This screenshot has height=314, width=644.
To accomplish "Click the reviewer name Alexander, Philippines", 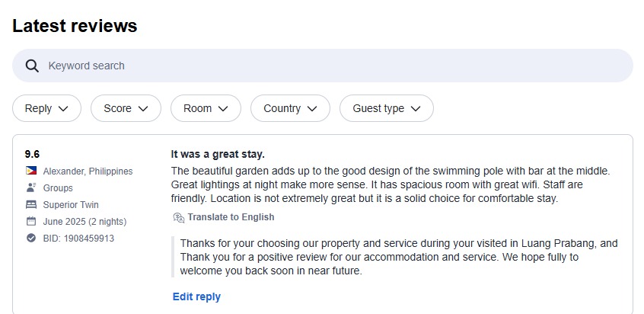I will [88, 171].
